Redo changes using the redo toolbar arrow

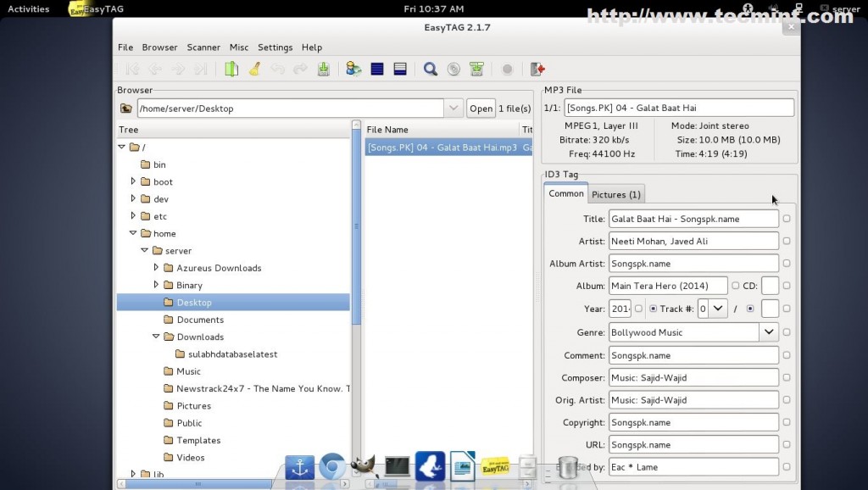[x=299, y=69]
